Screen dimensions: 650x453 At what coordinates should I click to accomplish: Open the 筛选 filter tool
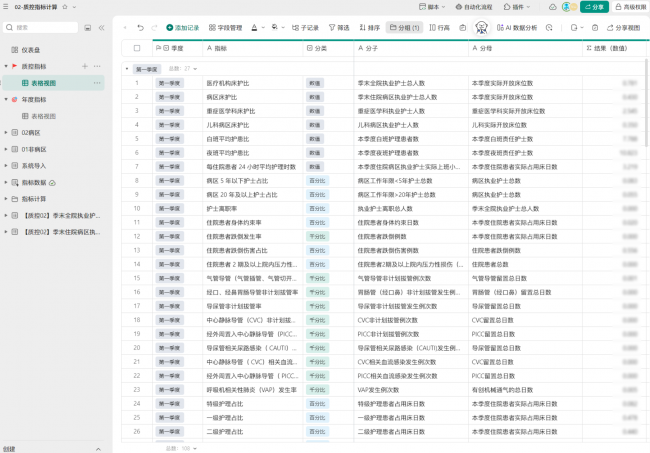(x=339, y=28)
